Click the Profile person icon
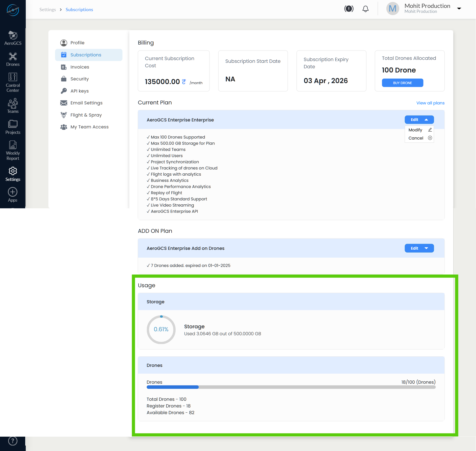The width and height of the screenshot is (476, 451). 64,43
